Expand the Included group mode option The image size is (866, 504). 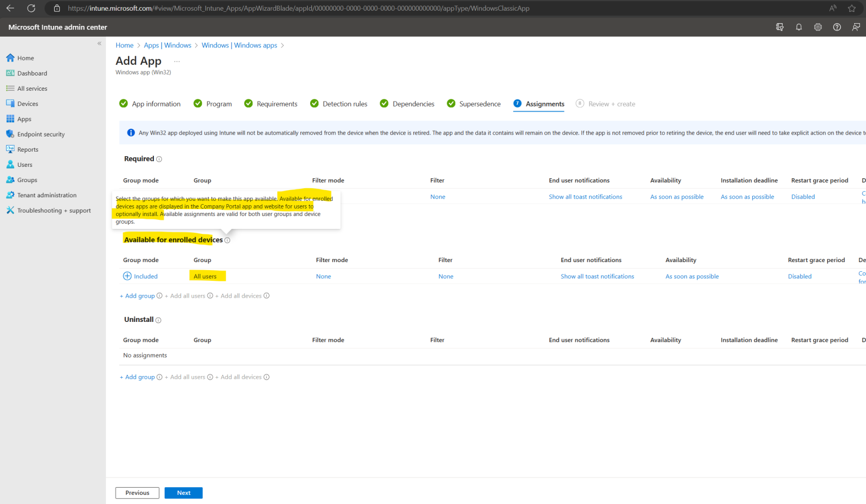[x=140, y=276]
